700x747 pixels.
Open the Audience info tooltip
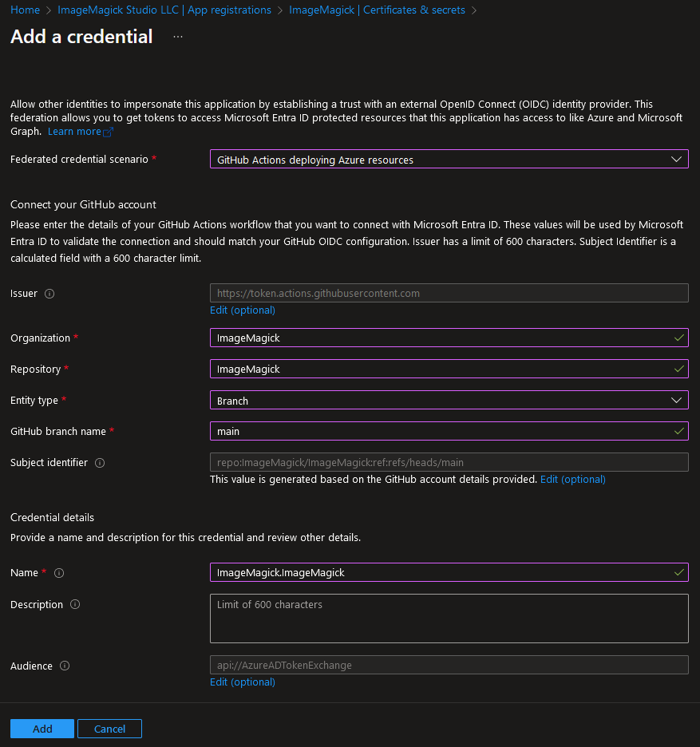[x=63, y=666]
